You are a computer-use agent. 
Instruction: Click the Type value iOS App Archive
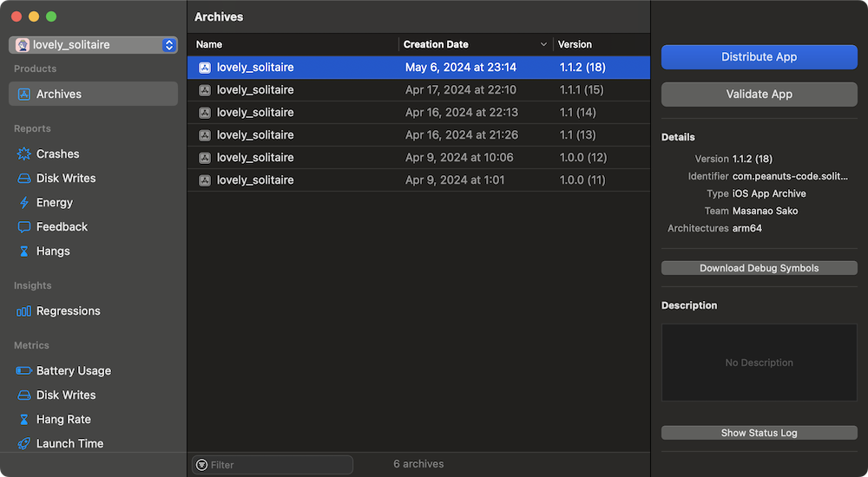769,193
